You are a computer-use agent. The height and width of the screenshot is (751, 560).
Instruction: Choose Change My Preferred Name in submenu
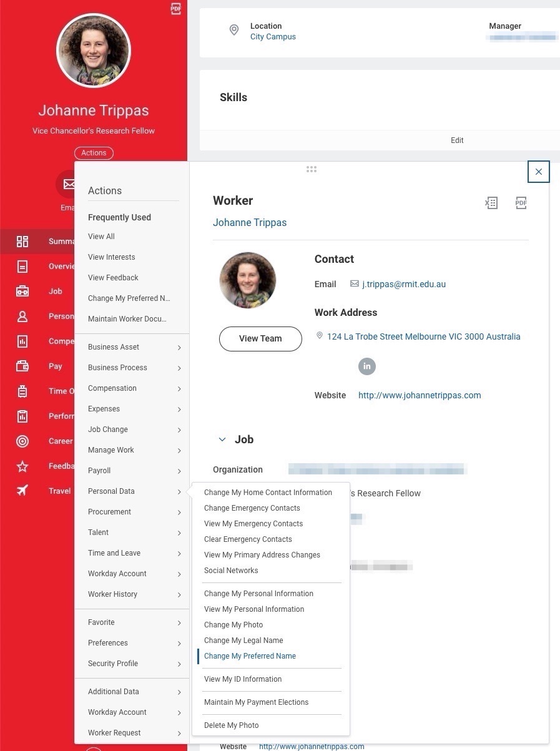click(250, 656)
